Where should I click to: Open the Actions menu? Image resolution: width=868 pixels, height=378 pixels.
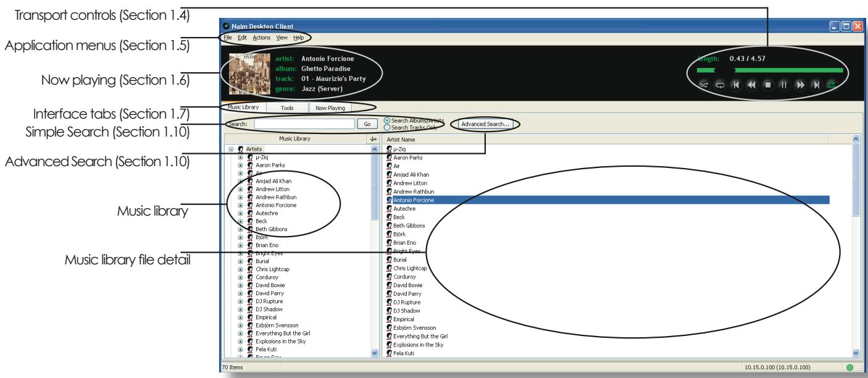tap(262, 38)
